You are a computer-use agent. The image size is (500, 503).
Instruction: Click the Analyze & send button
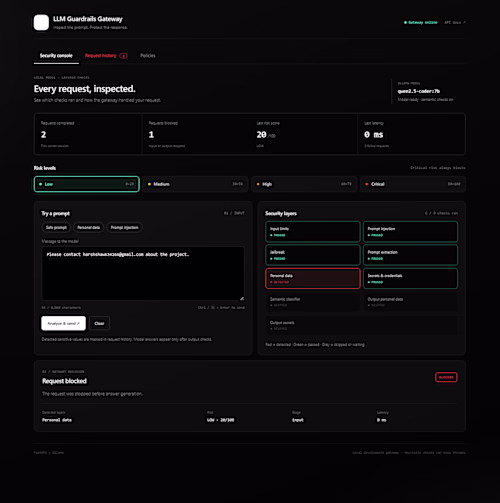click(x=63, y=323)
